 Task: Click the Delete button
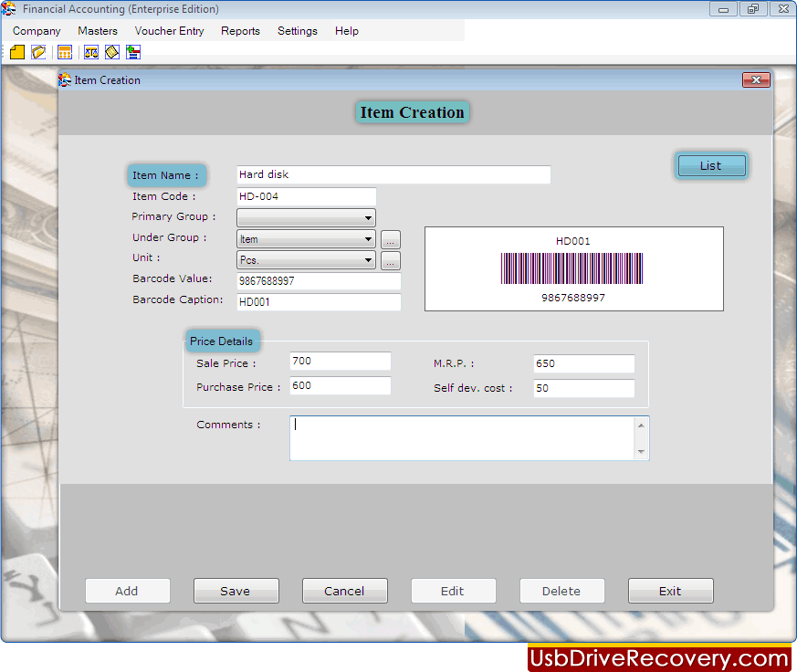(562, 591)
